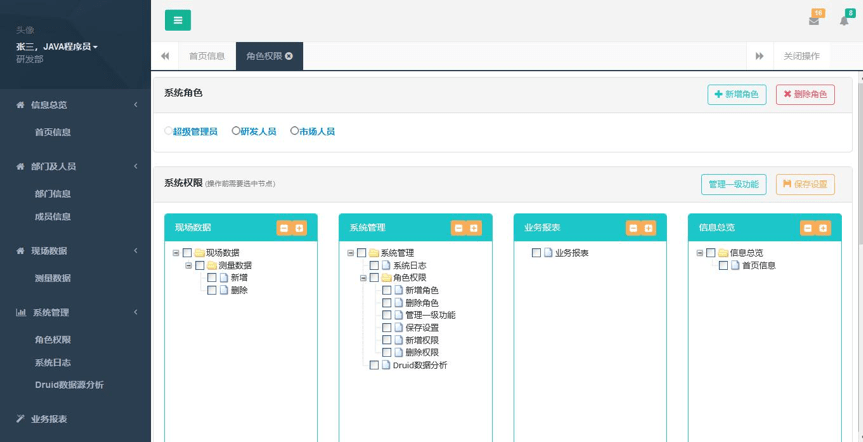This screenshot has width=863, height=442.
Task: Click the green hamburger menu toggle button
Action: point(177,20)
